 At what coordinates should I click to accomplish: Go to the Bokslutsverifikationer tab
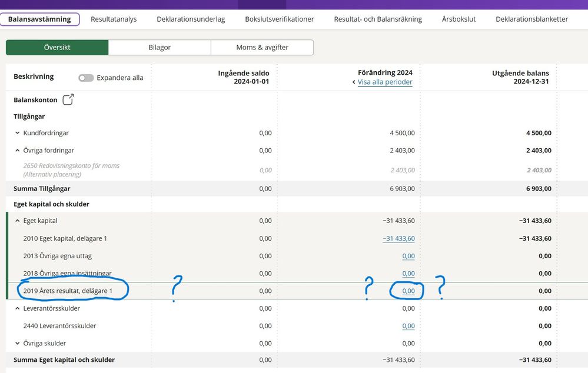[279, 19]
